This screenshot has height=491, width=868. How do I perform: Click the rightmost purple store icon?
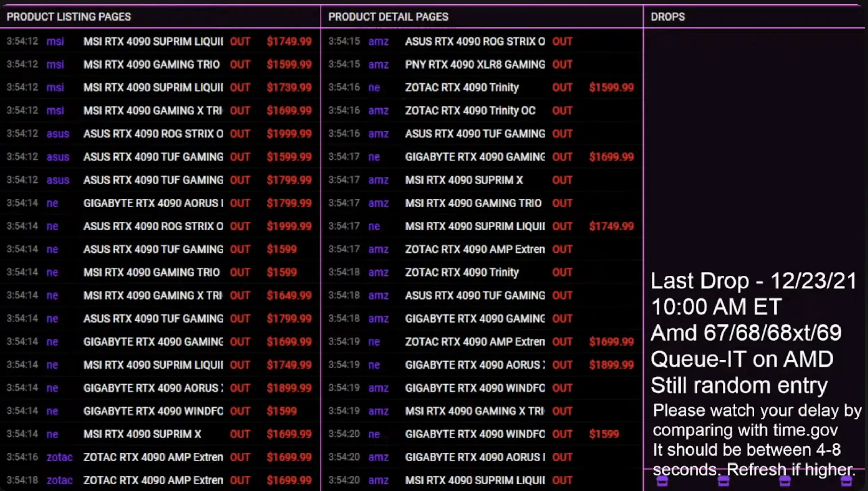846,482
